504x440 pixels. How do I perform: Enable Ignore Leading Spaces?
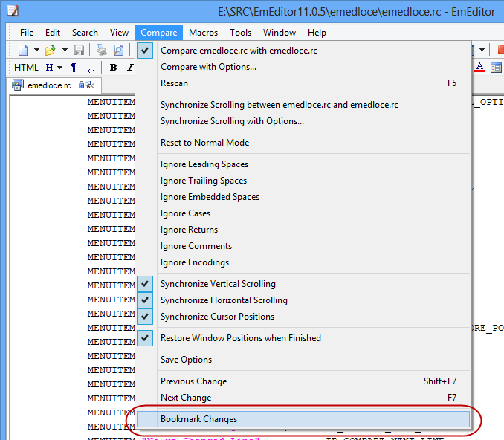(x=303, y=164)
